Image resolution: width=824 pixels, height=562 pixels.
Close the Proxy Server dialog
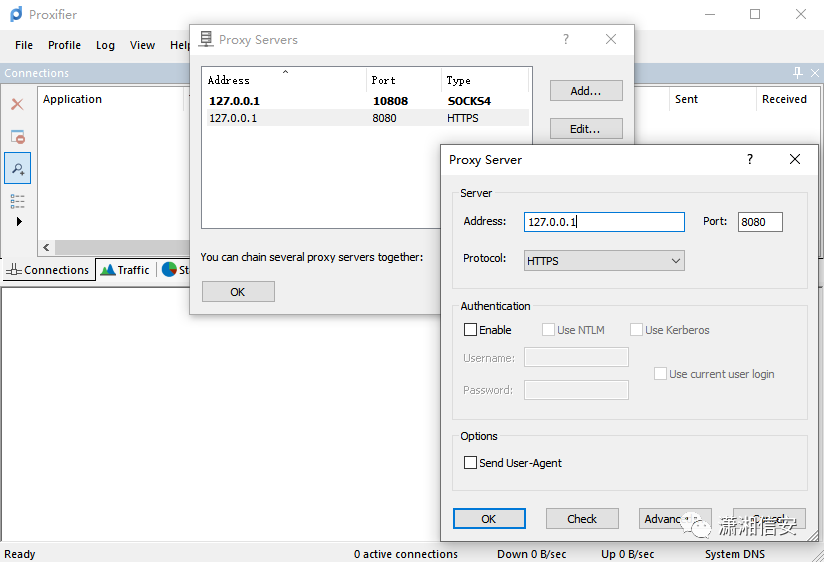pos(795,159)
